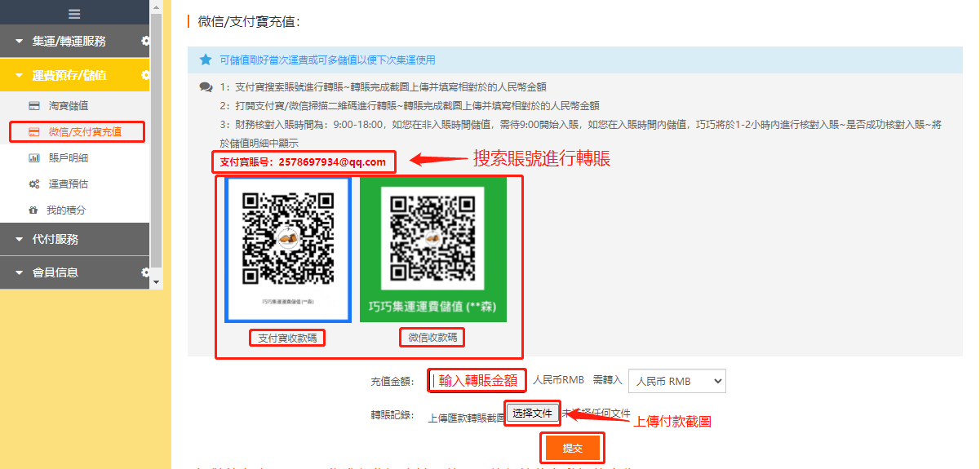Click the card icon beside 淘寶儲值
Screen dimensions: 980x469
click(x=34, y=105)
